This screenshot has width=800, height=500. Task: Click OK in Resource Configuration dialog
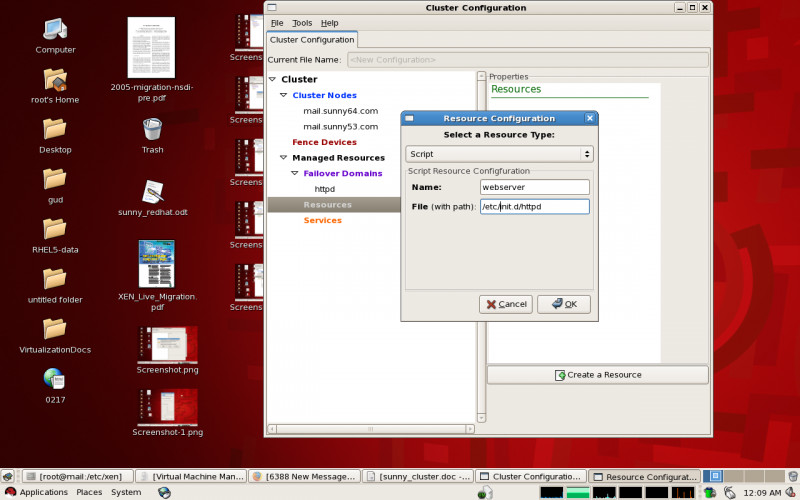(564, 304)
